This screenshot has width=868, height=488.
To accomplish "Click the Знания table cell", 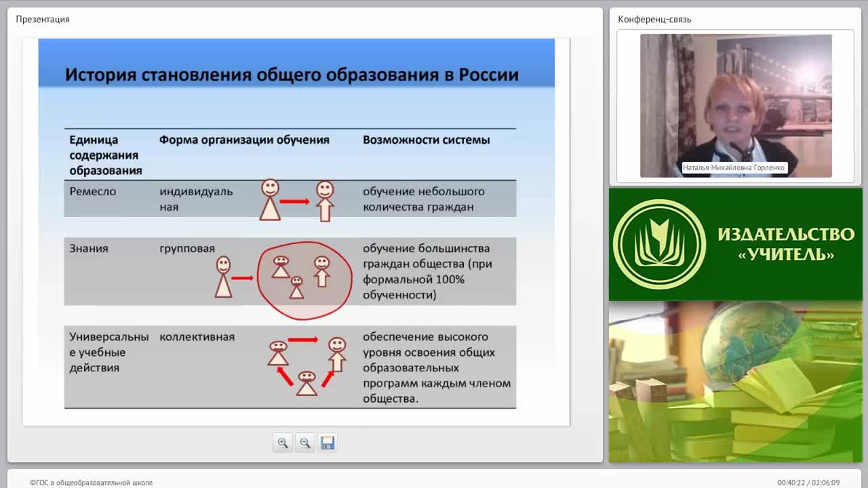I will [x=89, y=248].
